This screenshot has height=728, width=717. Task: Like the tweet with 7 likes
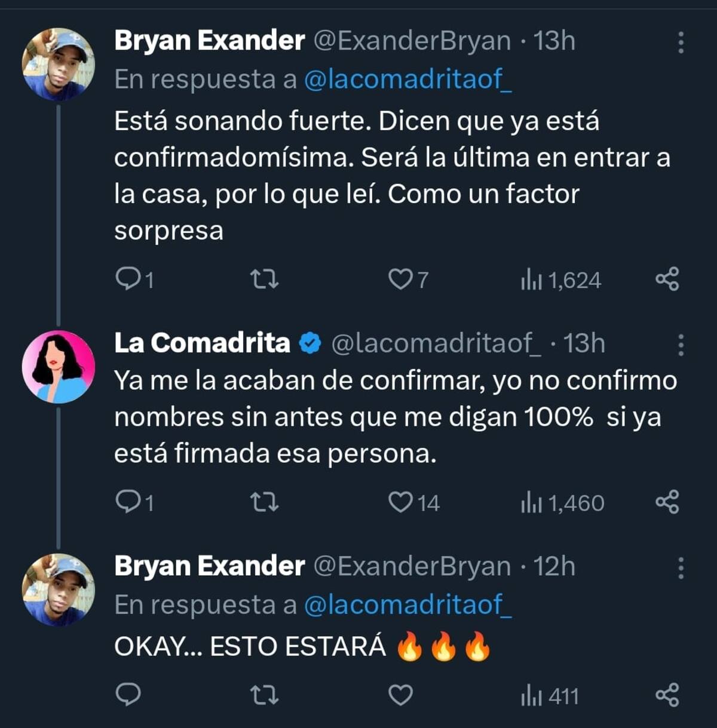tap(399, 279)
